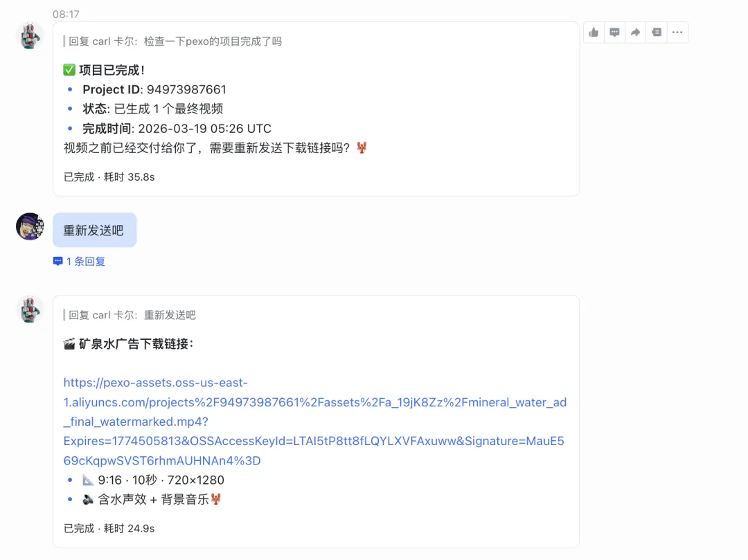748x560 pixels.
Task: Click the speech bubble icon beside 1 条回复
Action: click(57, 261)
